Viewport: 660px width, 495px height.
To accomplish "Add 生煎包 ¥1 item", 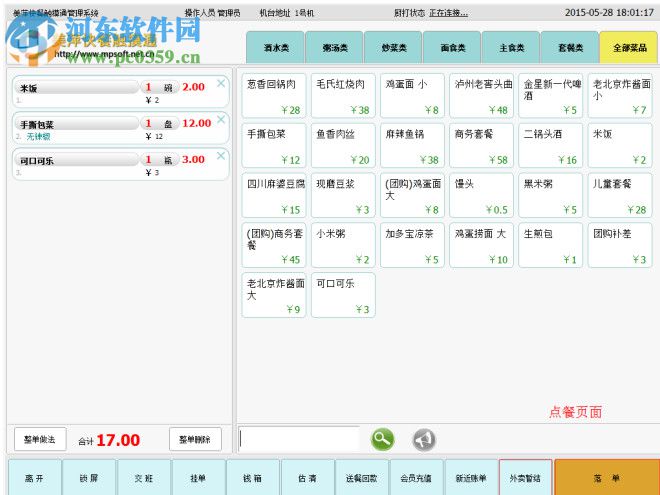I will point(551,245).
